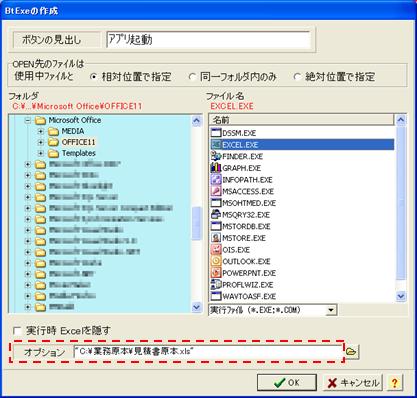Click the OIS.EXE file icon
417x398 pixels.
(x=216, y=250)
